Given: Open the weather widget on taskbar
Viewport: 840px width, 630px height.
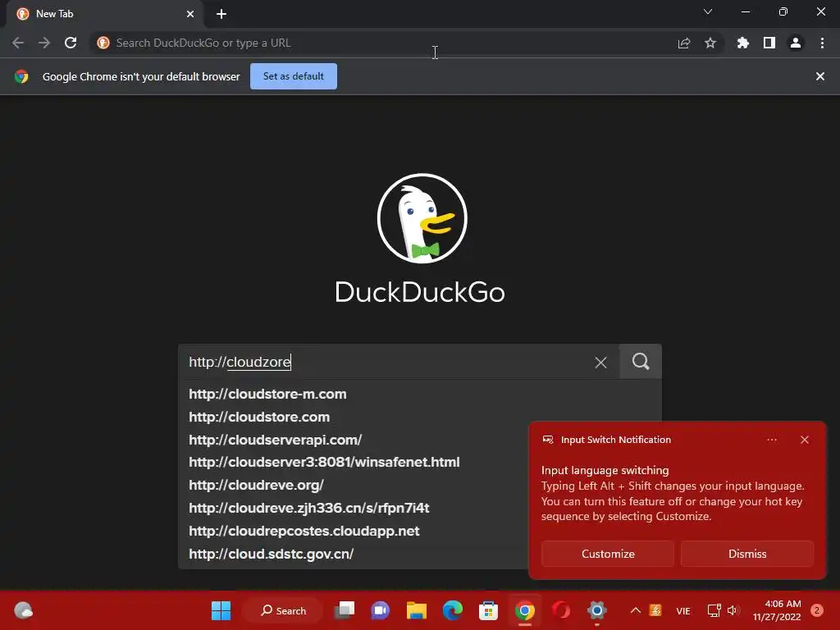Looking at the screenshot, I should point(23,610).
